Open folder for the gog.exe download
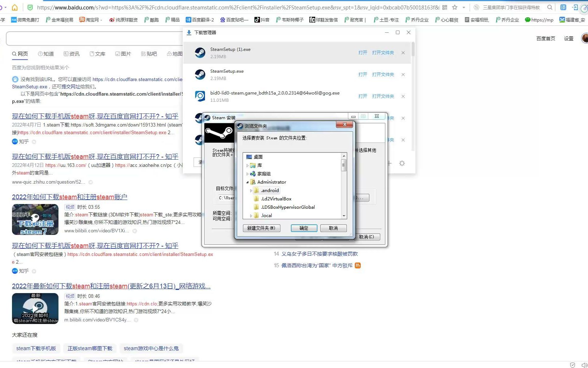 point(383,96)
